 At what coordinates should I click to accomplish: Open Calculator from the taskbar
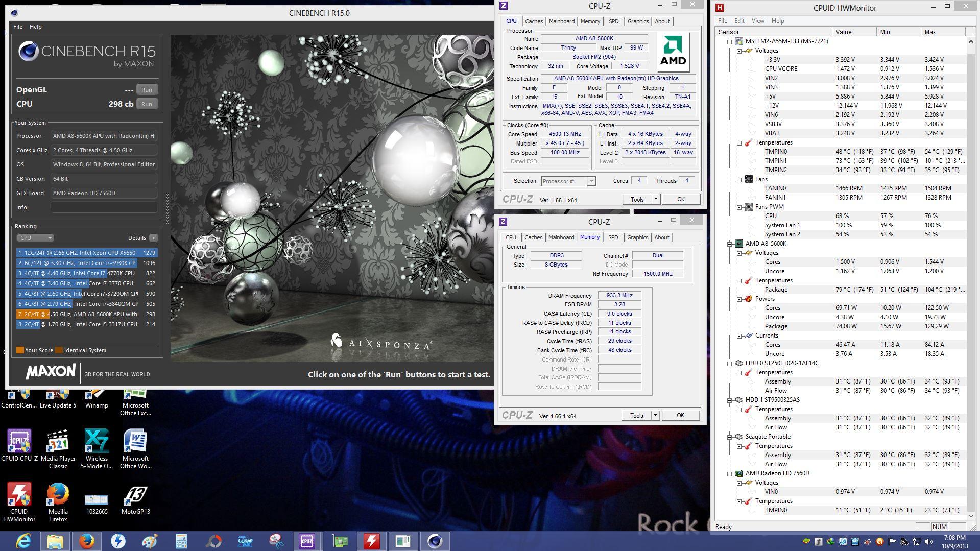tap(181, 541)
